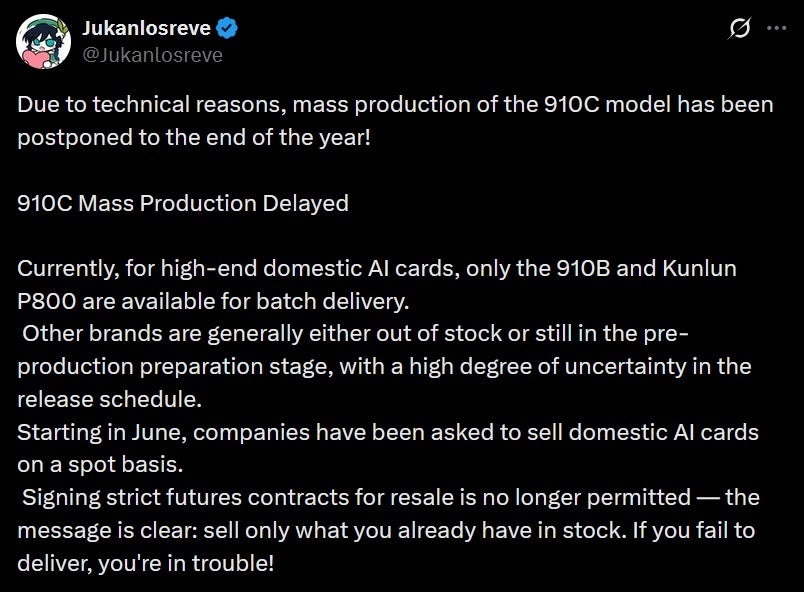Click the line 'postponed to the end of the year!'

194,138
